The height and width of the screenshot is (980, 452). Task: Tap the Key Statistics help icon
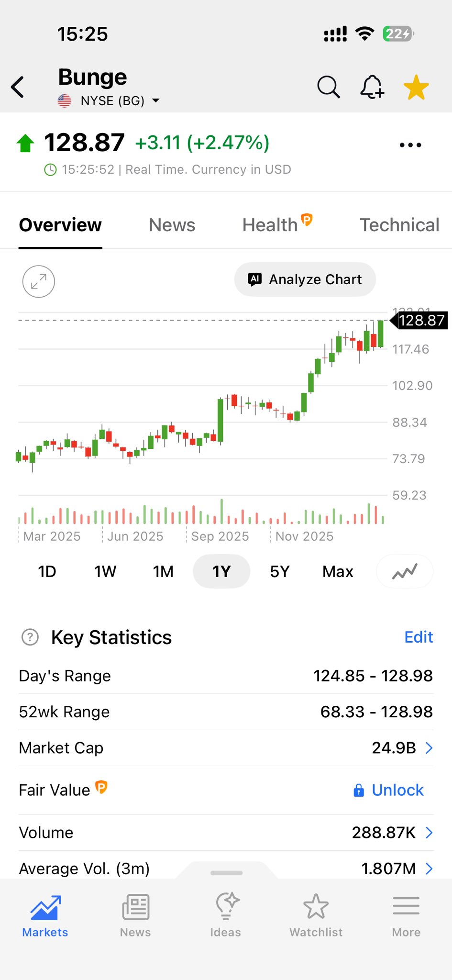30,637
